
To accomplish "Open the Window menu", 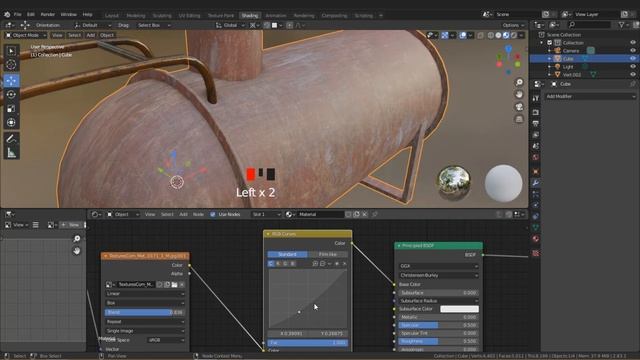I will click(69, 14).
